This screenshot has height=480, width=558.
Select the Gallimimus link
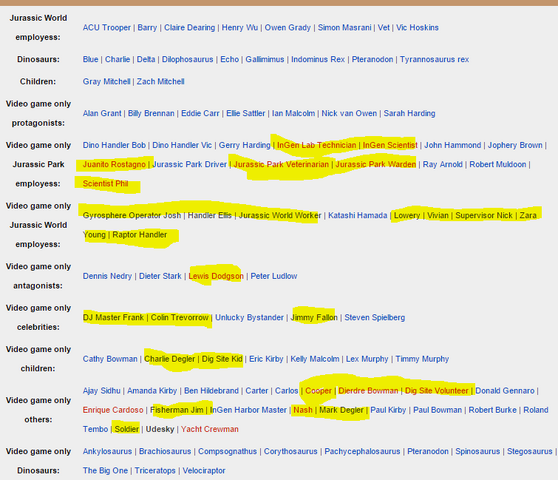[x=265, y=59]
